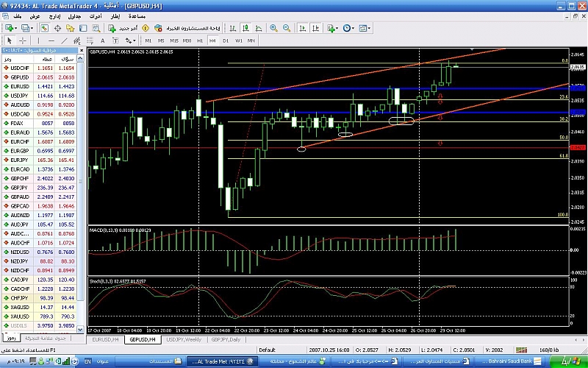The height and width of the screenshot is (368, 588).
Task: Pick the text label 'A' tool
Action: (x=102, y=40)
